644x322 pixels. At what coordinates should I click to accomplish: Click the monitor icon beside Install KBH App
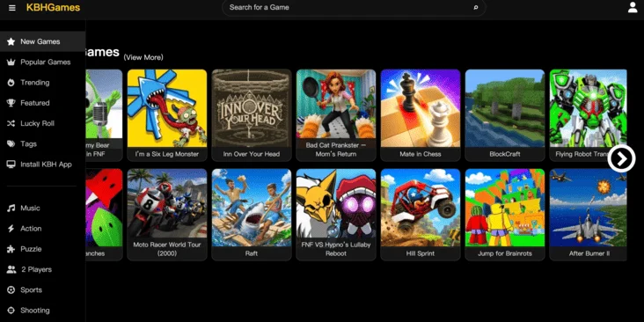pos(11,165)
